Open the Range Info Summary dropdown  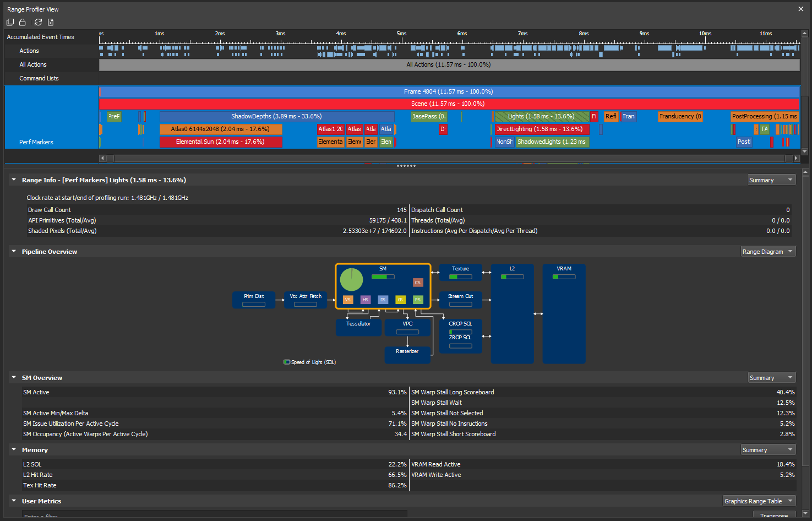point(771,180)
